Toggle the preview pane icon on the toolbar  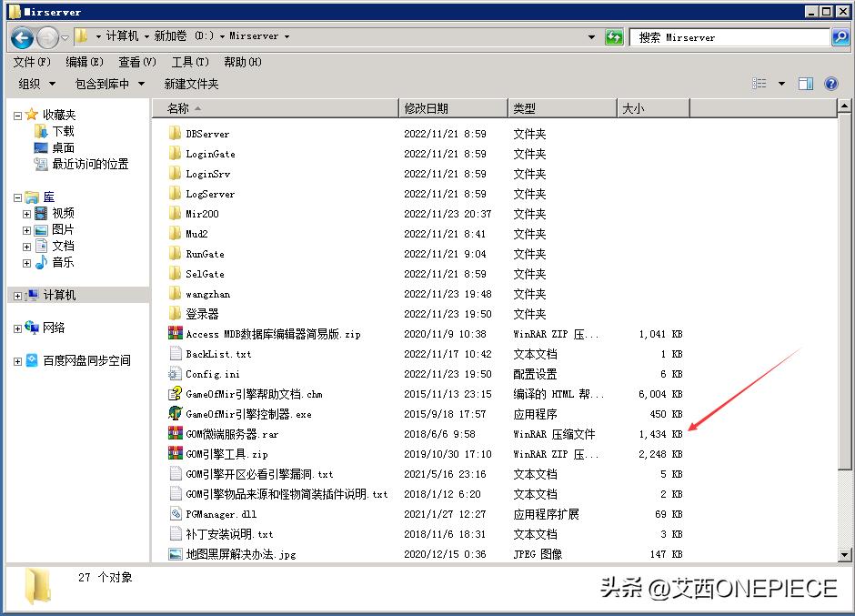click(804, 83)
